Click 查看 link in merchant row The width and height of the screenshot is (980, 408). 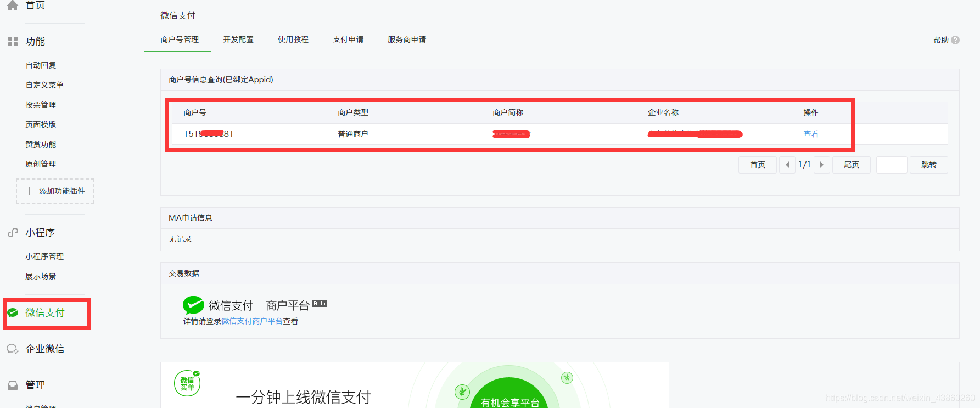pos(811,134)
